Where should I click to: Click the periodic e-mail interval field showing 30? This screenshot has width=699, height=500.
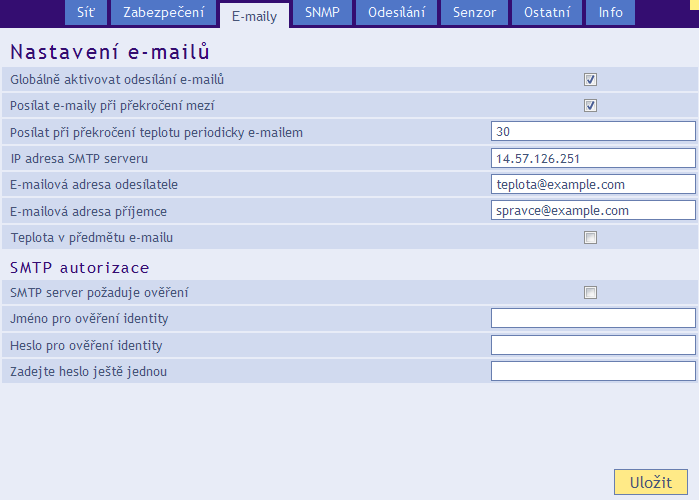click(x=593, y=131)
